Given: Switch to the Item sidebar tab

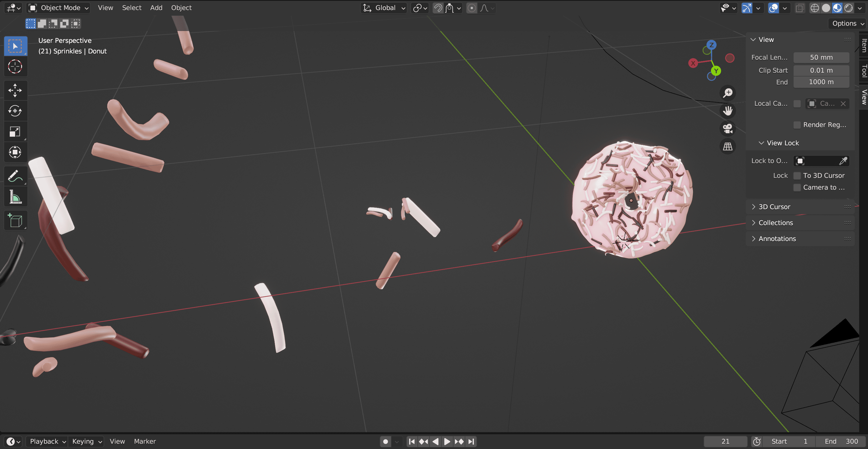Looking at the screenshot, I should point(864,45).
